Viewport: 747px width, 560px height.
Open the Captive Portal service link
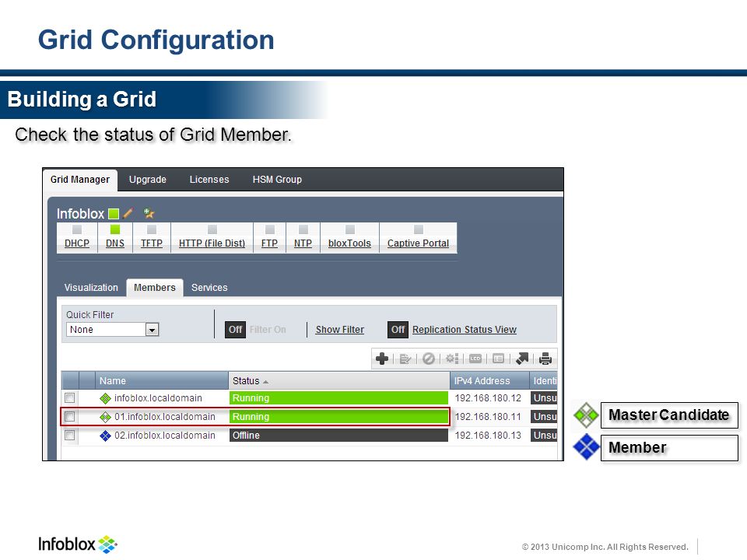(419, 243)
